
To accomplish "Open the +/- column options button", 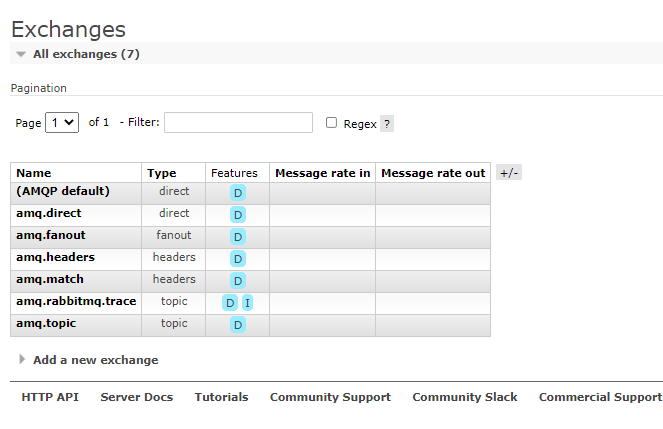I will 509,172.
